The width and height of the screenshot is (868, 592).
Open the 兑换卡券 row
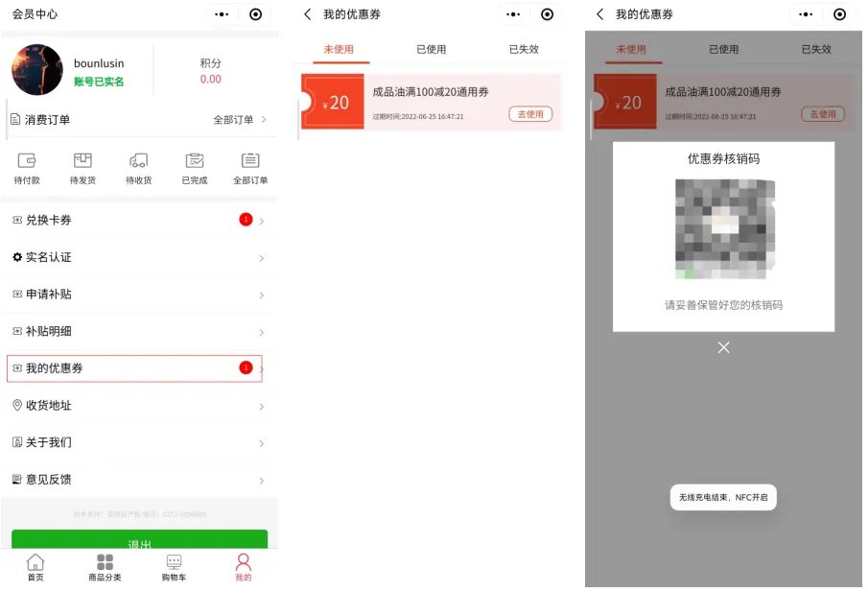click(x=138, y=221)
